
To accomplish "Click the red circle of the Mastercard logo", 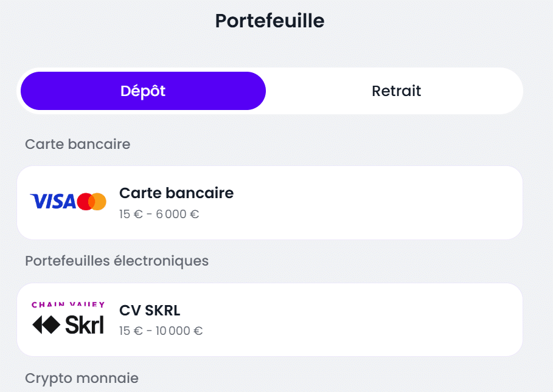I will [85, 201].
